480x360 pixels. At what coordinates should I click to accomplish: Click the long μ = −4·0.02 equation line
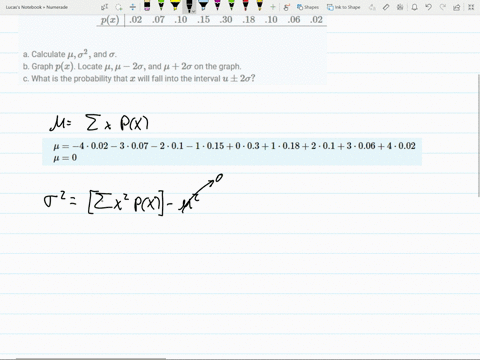point(234,146)
